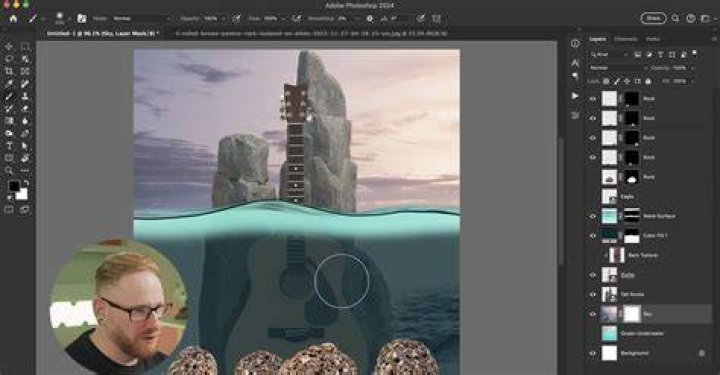Select the Move tool
The width and height of the screenshot is (720, 375).
(x=9, y=46)
